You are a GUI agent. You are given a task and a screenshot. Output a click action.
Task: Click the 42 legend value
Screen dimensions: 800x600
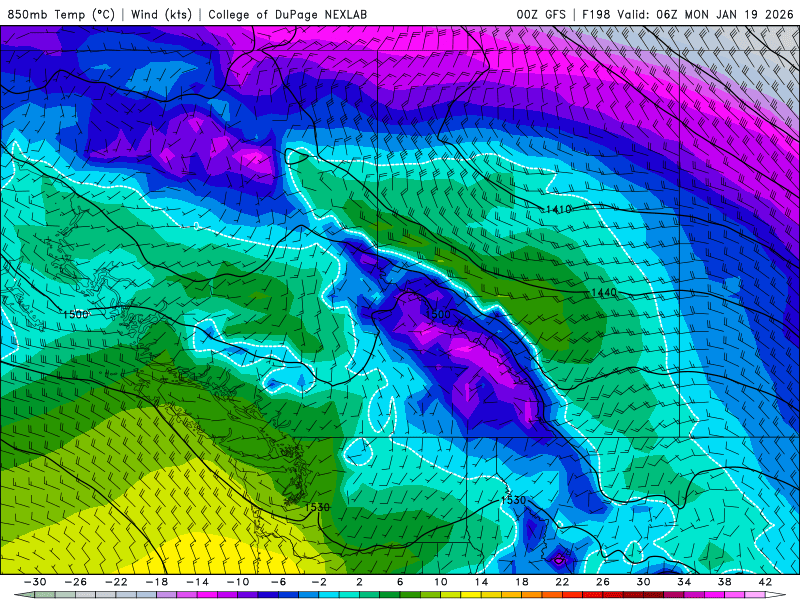[x=765, y=582]
